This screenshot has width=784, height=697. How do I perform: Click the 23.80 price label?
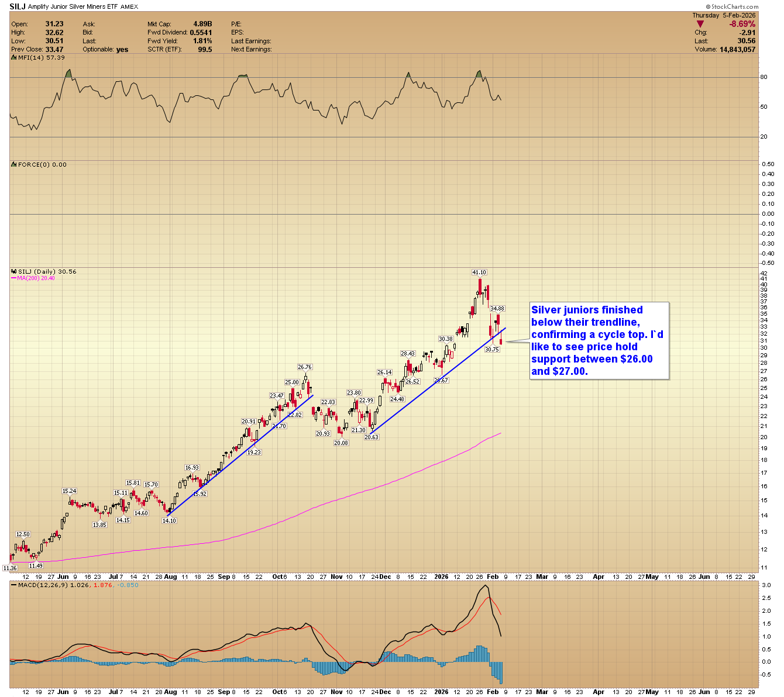point(354,392)
